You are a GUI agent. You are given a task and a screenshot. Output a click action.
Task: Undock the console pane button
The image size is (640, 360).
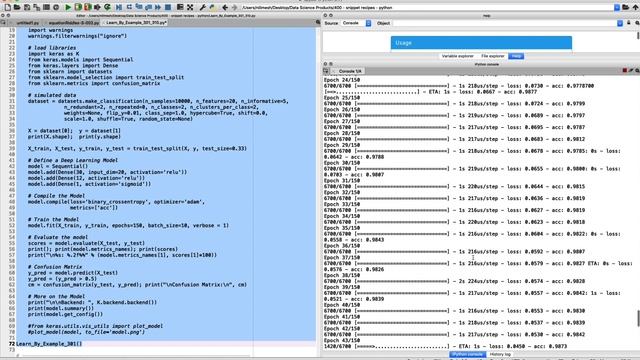[x=331, y=64]
